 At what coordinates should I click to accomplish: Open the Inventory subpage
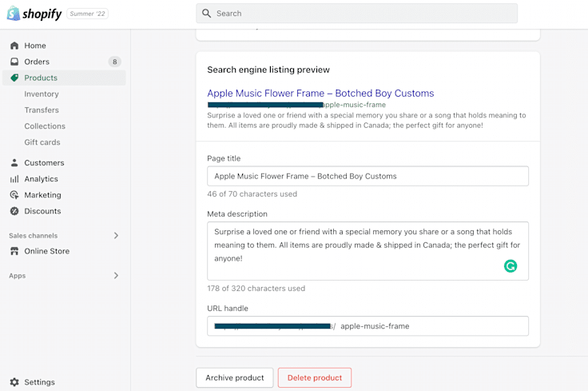[x=42, y=94]
